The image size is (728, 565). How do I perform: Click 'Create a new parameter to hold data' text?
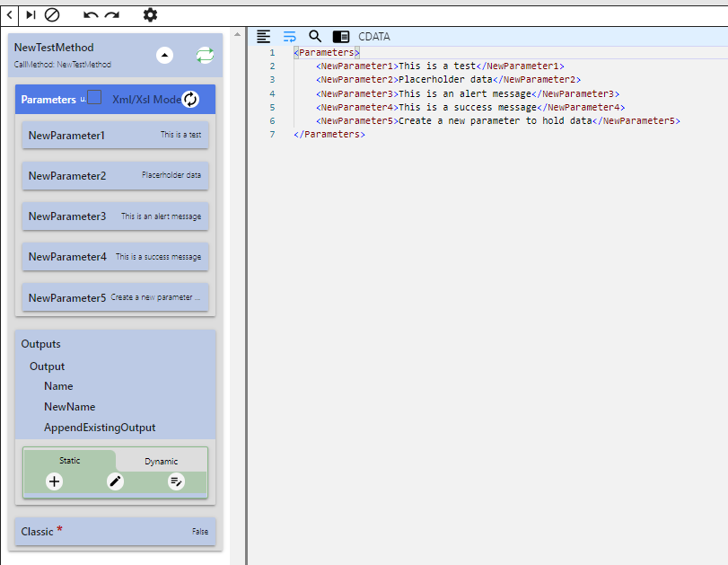pyautogui.click(x=495, y=120)
